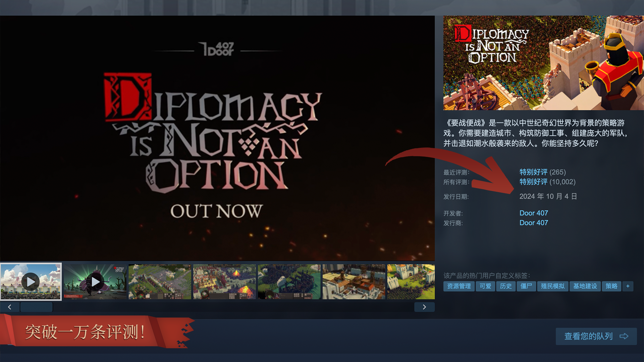644x362 pixels.
Task: Open recent reviews 特别好评 (265) link
Action: pos(542,172)
